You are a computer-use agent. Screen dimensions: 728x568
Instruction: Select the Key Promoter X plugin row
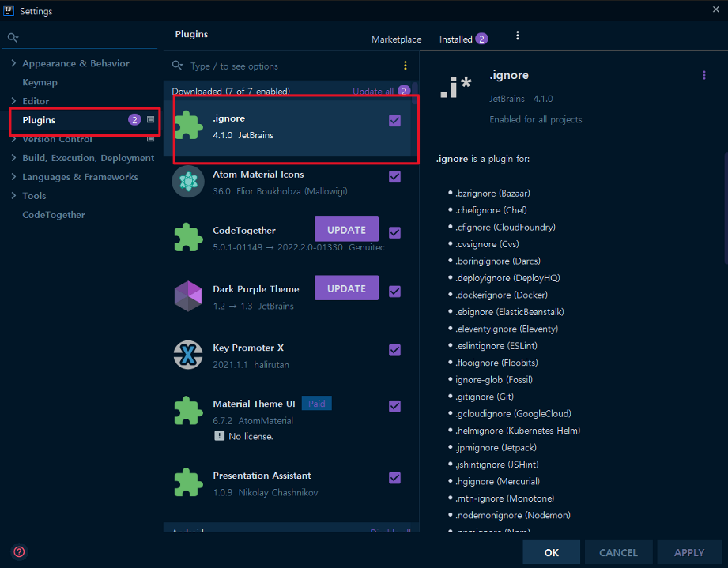pyautogui.click(x=291, y=355)
